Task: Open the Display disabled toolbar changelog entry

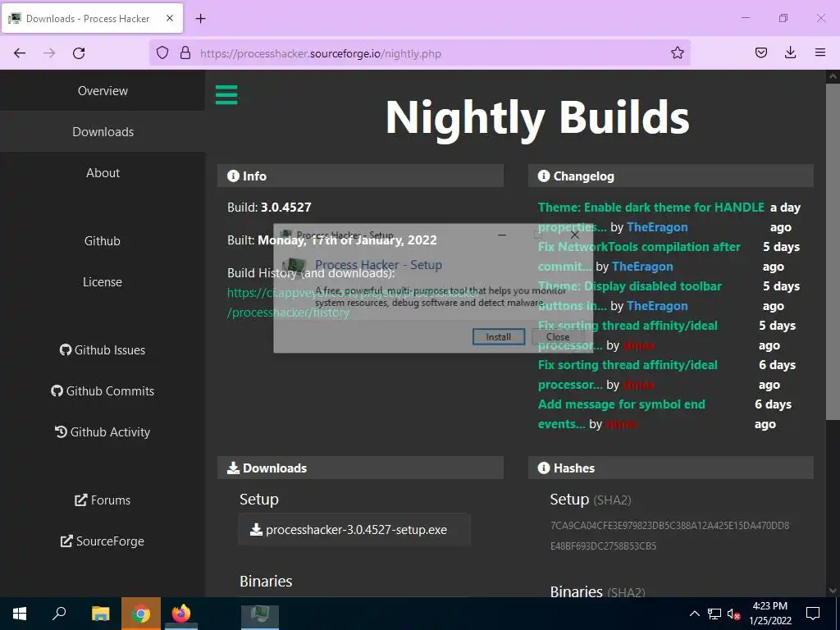Action: pos(629,295)
